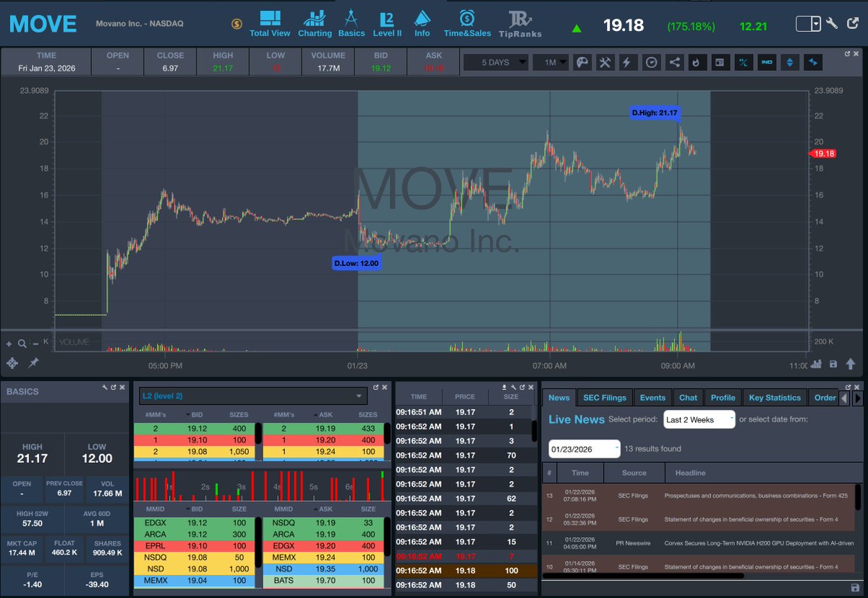Click the D.High: 21.17 chart label
Image resolution: width=868 pixels, height=598 pixels.
655,113
